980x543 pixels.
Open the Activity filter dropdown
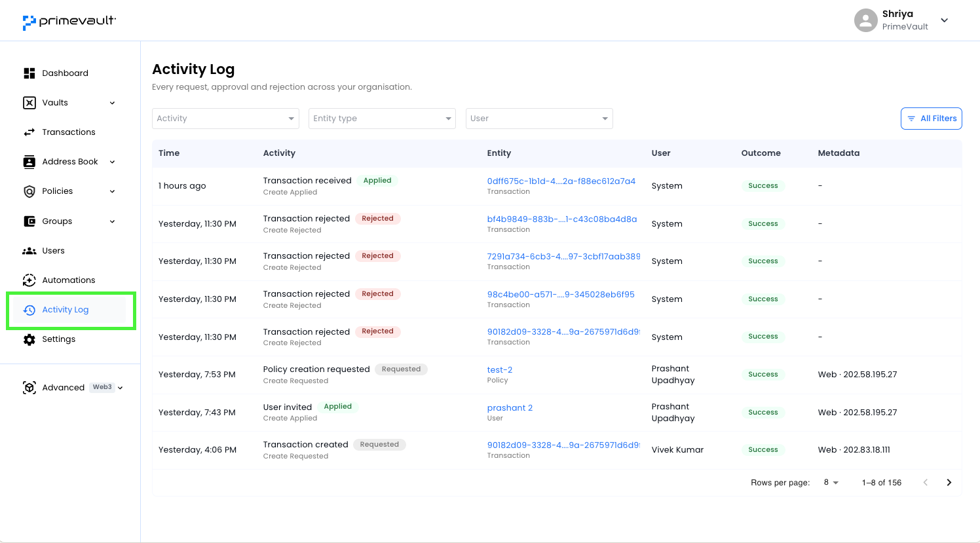tap(225, 119)
